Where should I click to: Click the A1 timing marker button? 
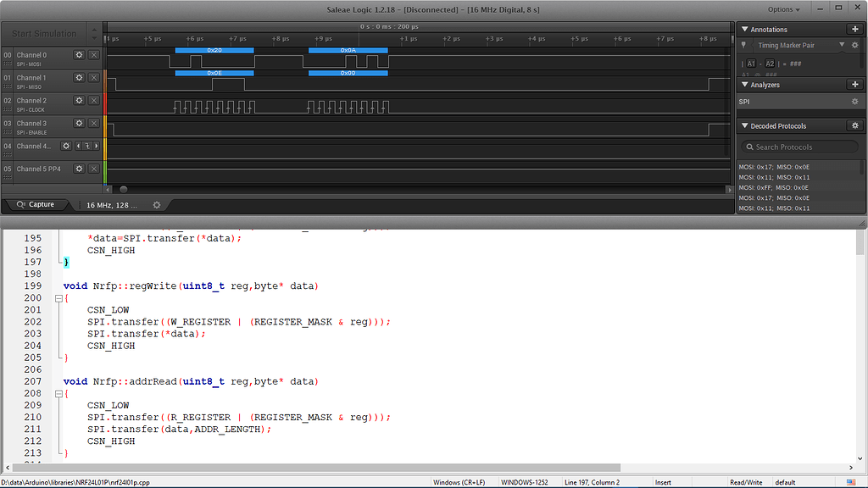pyautogui.click(x=749, y=63)
